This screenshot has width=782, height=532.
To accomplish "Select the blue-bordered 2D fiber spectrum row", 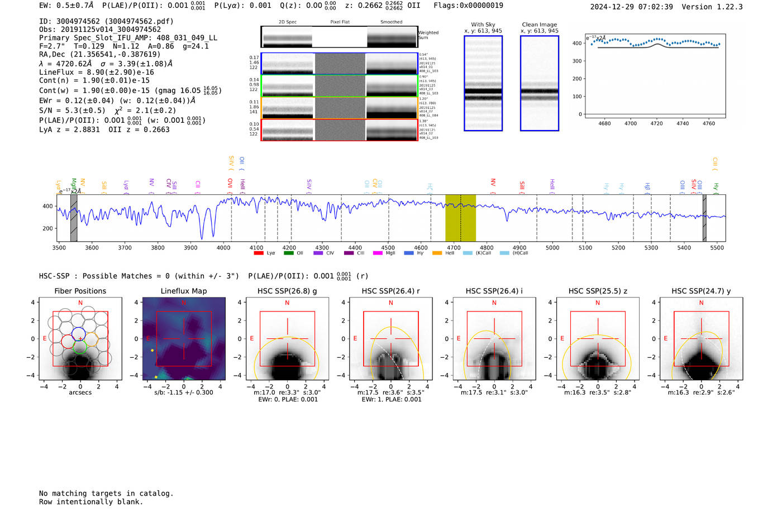I will click(339, 64).
